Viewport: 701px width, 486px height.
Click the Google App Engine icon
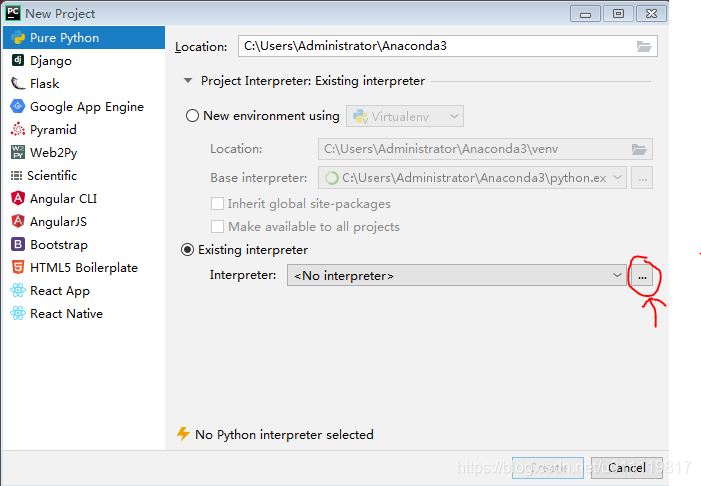[18, 106]
